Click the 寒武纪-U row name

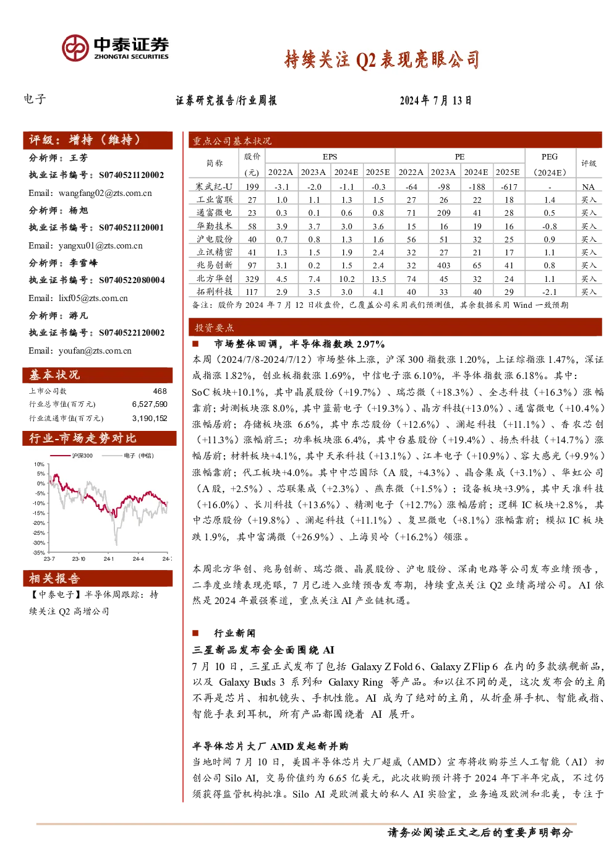[x=214, y=187]
